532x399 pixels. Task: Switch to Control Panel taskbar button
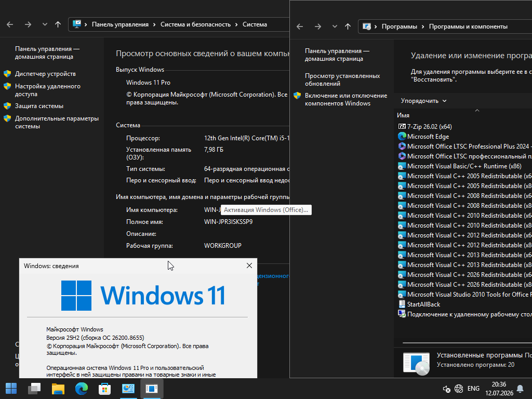coord(128,389)
